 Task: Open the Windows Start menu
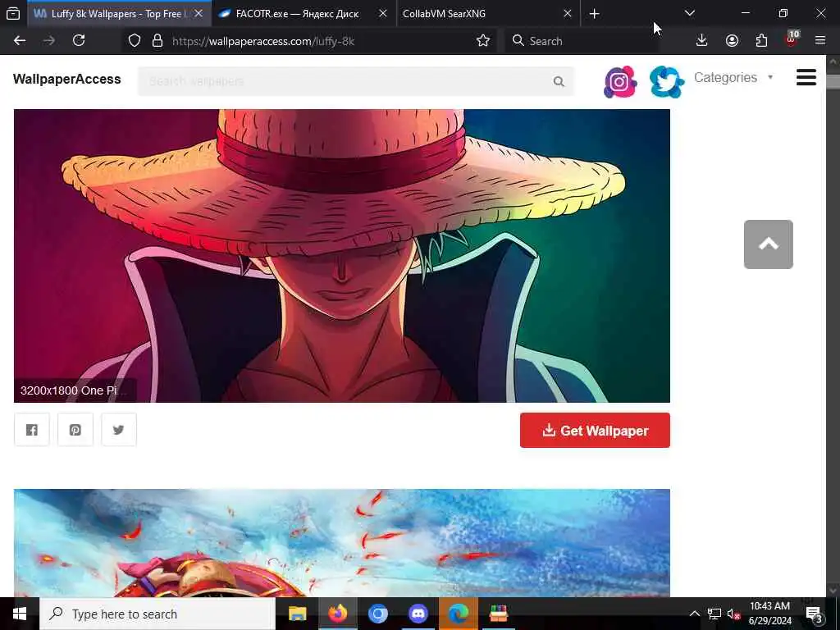point(20,614)
